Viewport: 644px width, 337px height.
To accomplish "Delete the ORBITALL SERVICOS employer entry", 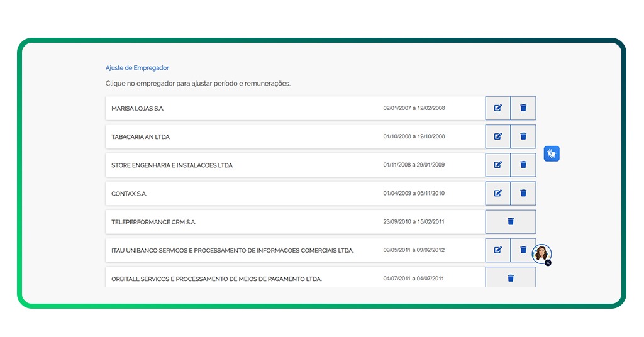I will point(511,278).
